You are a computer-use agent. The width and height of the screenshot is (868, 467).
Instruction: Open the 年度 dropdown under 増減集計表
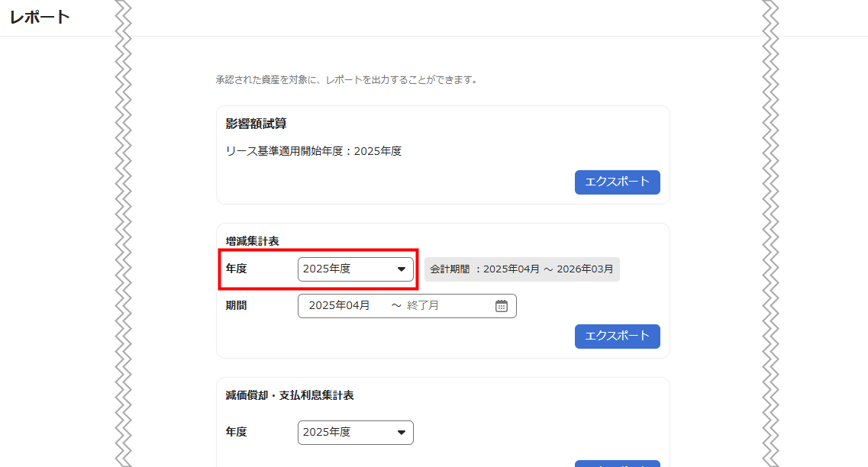(x=355, y=269)
